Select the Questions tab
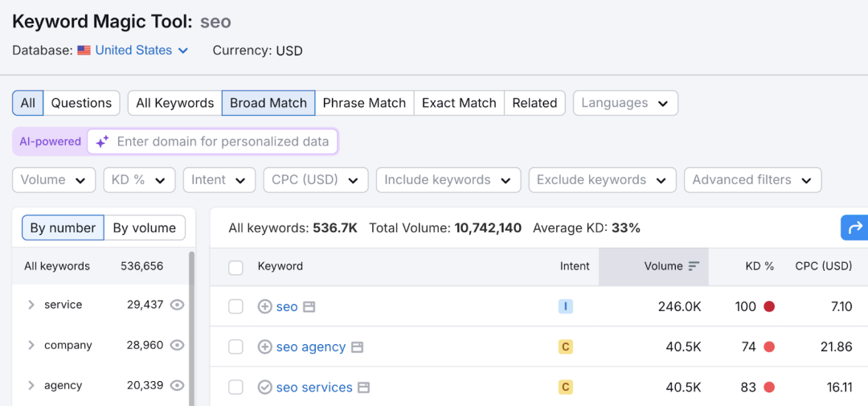The width and height of the screenshot is (868, 406). 81,103
